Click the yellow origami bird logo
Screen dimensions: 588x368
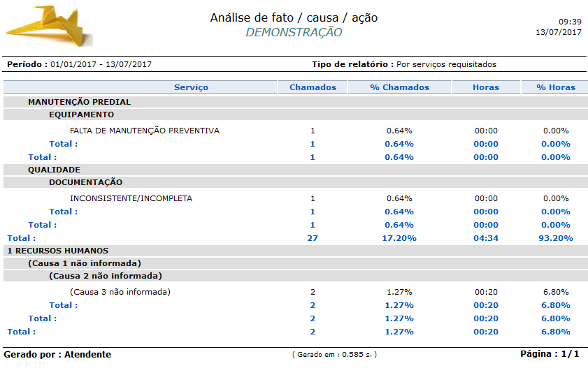coord(49,26)
